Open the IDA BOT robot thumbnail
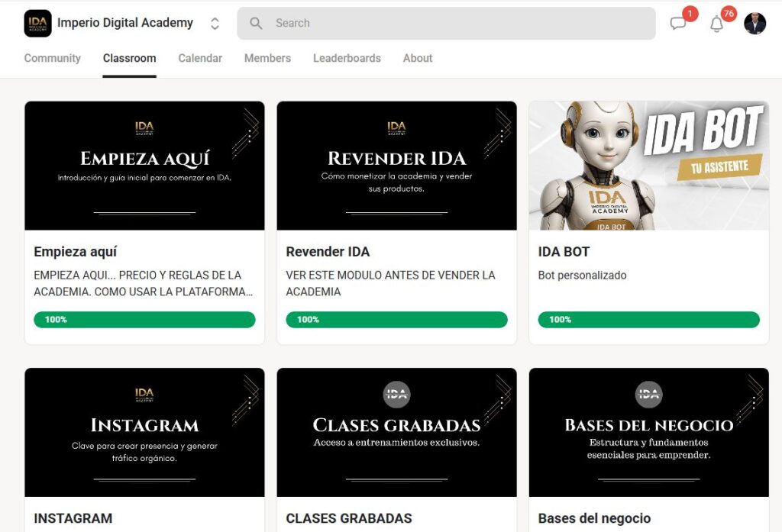The height and width of the screenshot is (532, 782). pyautogui.click(x=649, y=166)
